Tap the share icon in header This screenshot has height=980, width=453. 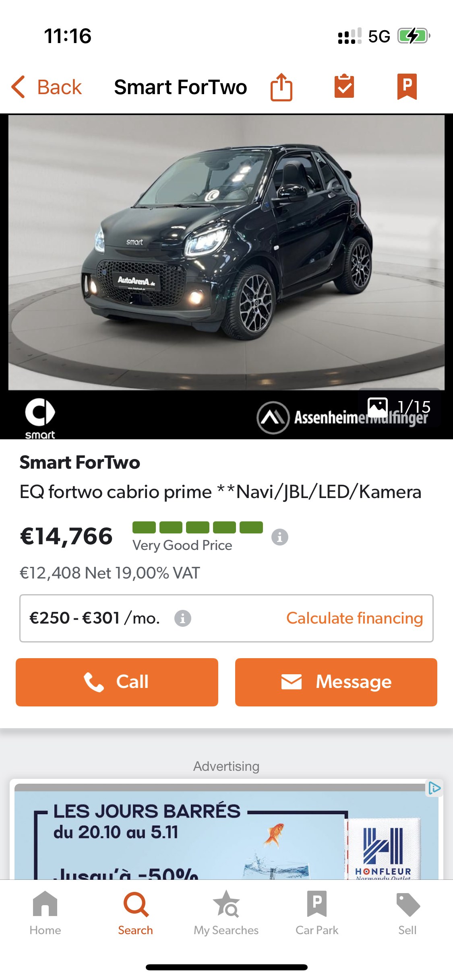click(x=281, y=87)
